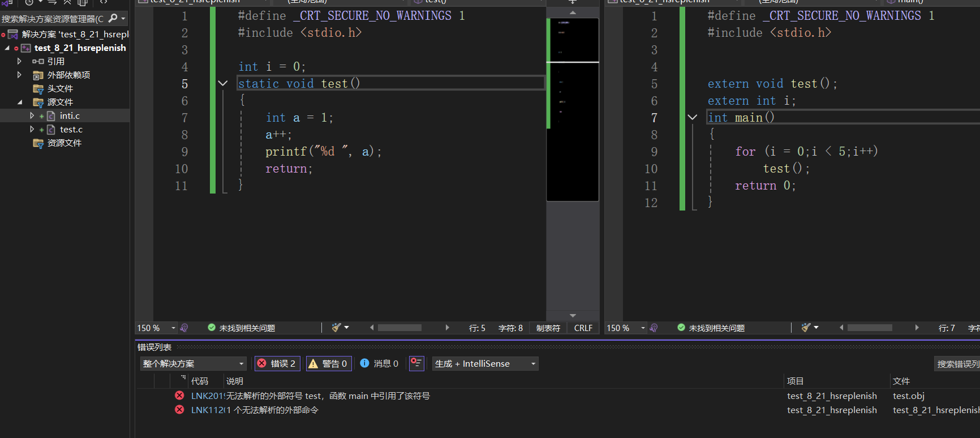Click the 引用 references icon
This screenshot has height=438, width=980.
38,61
